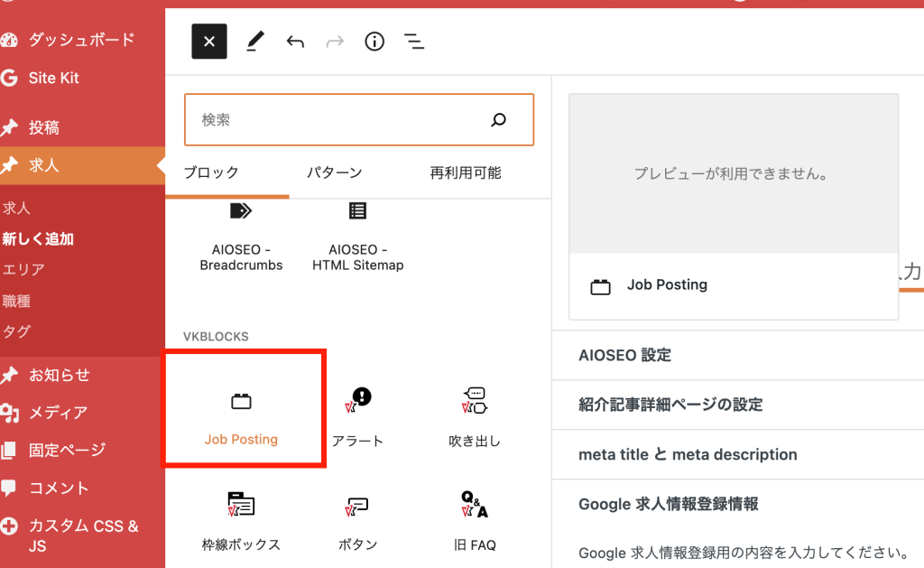
Task: Click the メディア media icon
Action: pos(9,413)
